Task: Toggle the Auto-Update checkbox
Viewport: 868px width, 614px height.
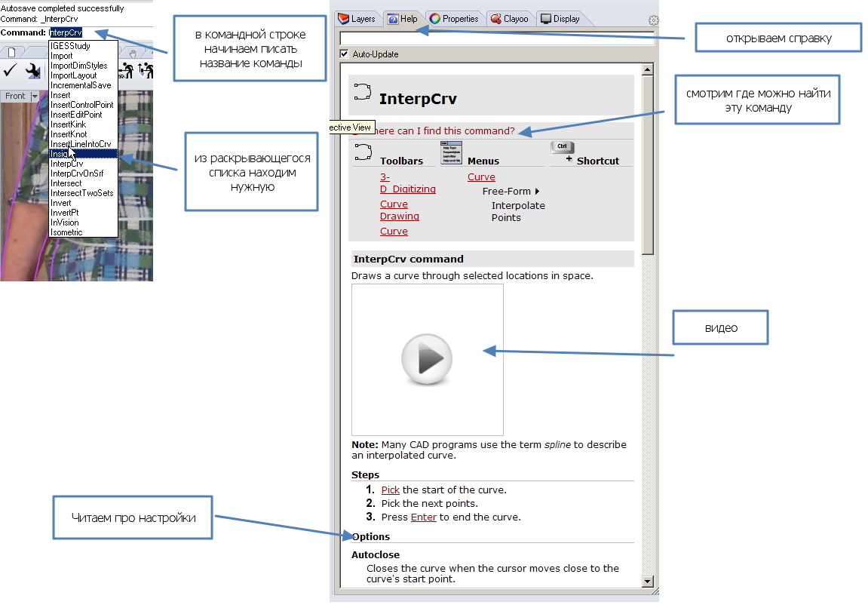Action: pyautogui.click(x=345, y=54)
